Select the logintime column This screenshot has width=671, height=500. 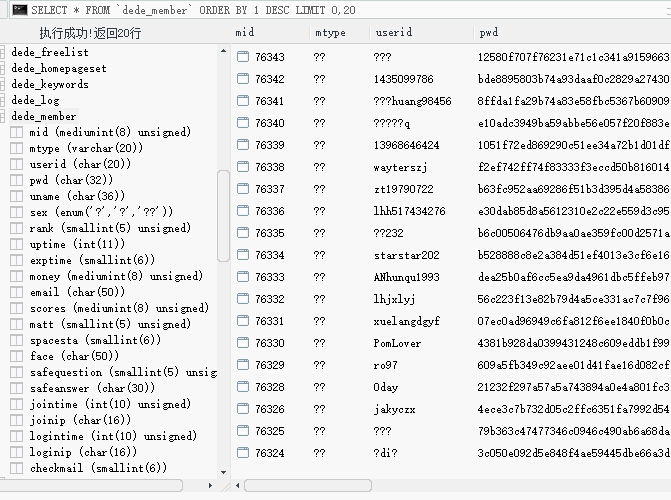click(113, 436)
